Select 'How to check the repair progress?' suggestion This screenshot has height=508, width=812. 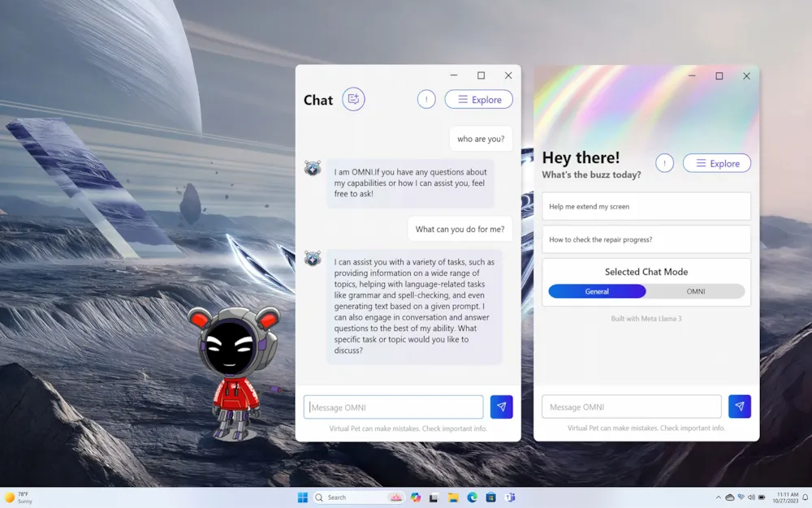(646, 239)
